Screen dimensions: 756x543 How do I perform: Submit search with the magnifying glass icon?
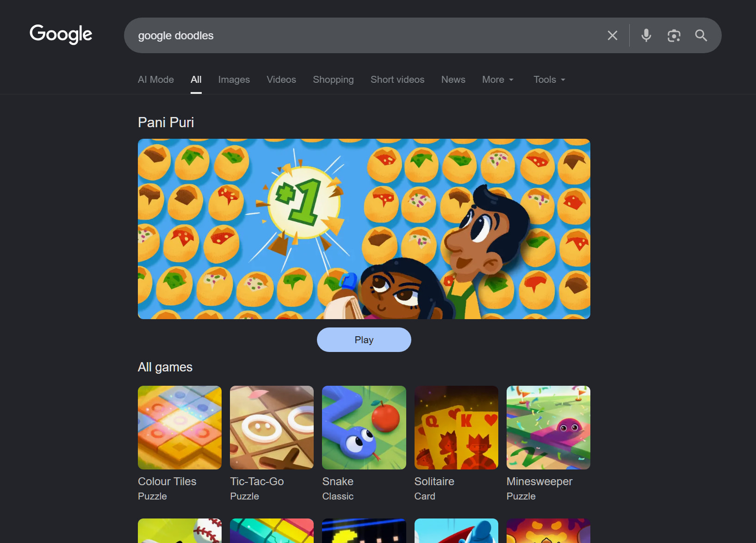tap(701, 36)
